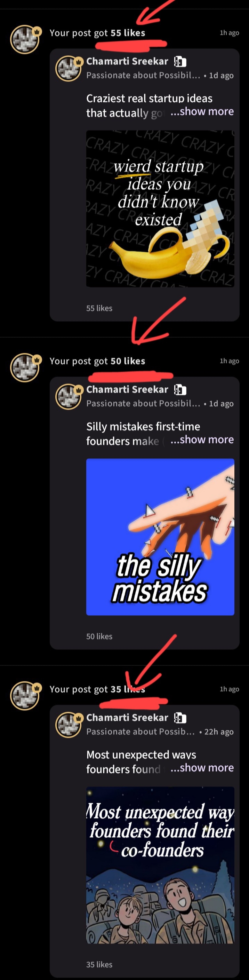Expand 'show more' on the Craziest real startup ideas post

(x=202, y=111)
